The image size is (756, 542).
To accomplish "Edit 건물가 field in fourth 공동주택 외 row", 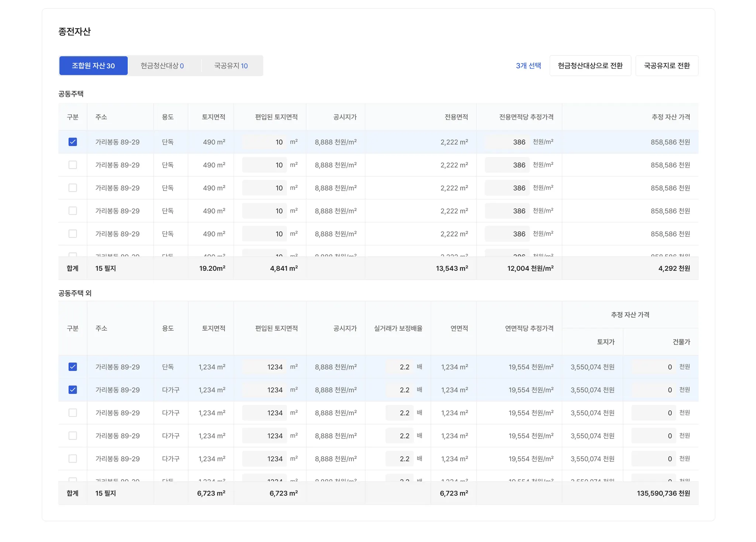I will click(653, 436).
